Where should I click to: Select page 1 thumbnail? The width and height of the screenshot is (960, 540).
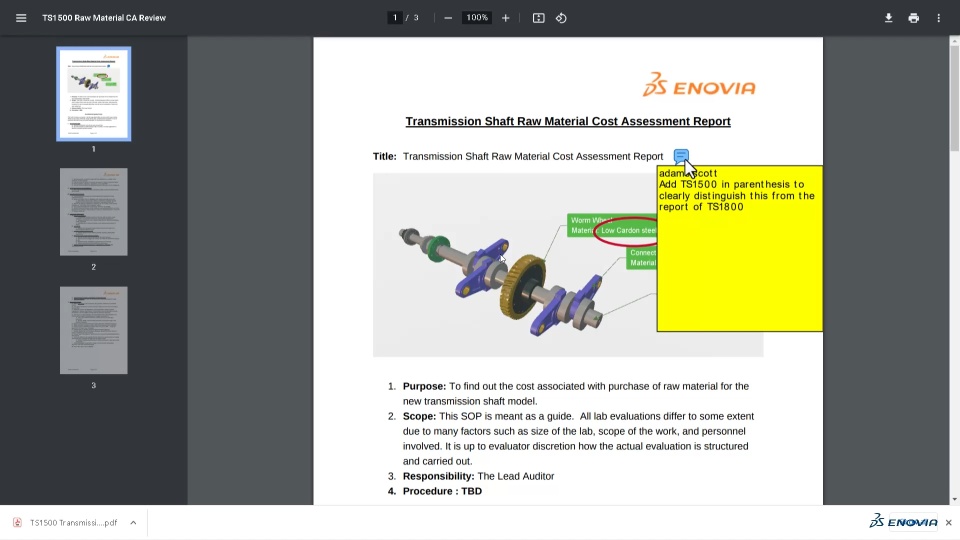(94, 94)
